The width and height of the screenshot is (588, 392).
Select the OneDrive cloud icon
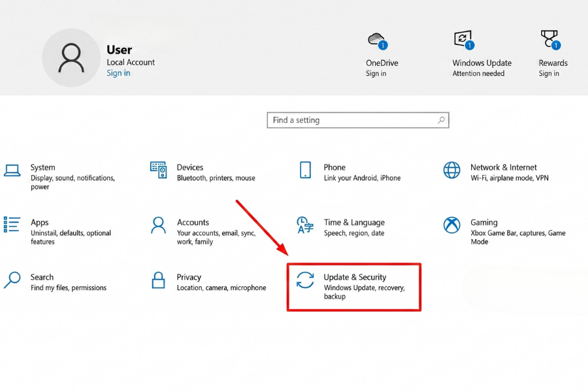tap(378, 41)
